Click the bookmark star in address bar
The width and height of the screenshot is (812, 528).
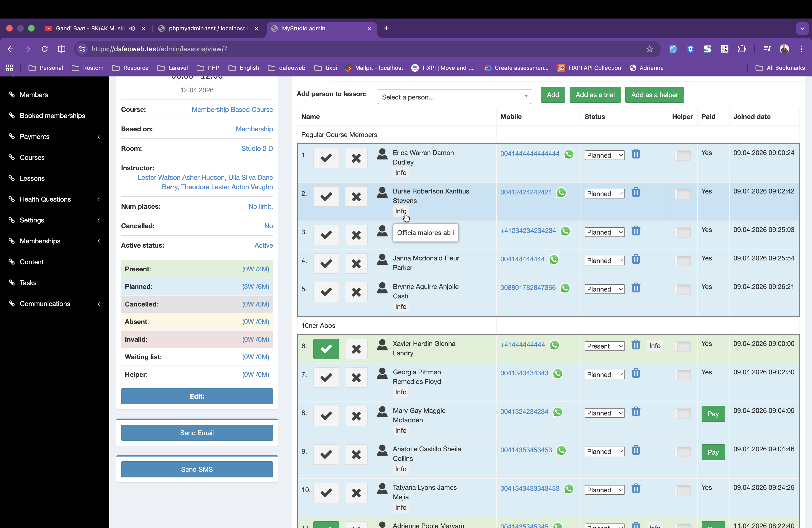pyautogui.click(x=649, y=49)
